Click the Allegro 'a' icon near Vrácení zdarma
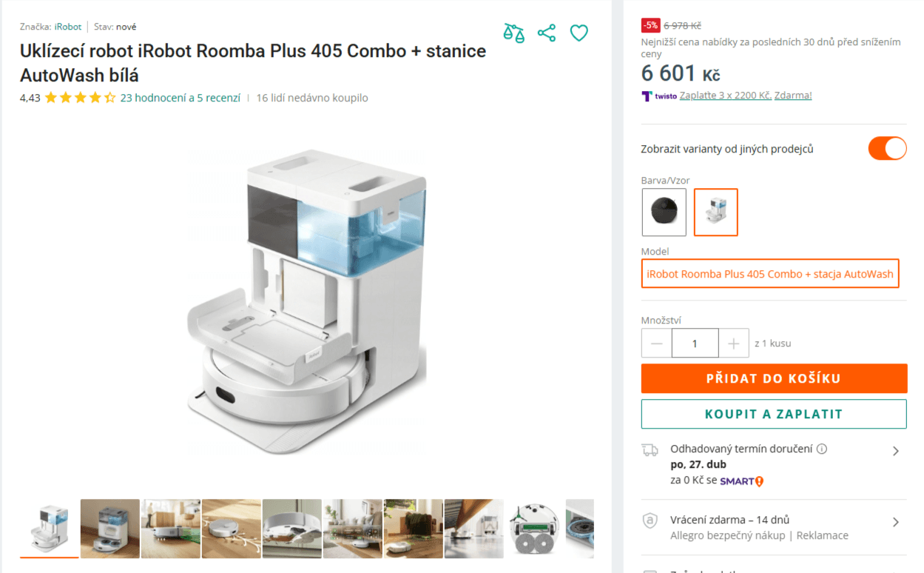This screenshot has height=573, width=924. [x=650, y=522]
